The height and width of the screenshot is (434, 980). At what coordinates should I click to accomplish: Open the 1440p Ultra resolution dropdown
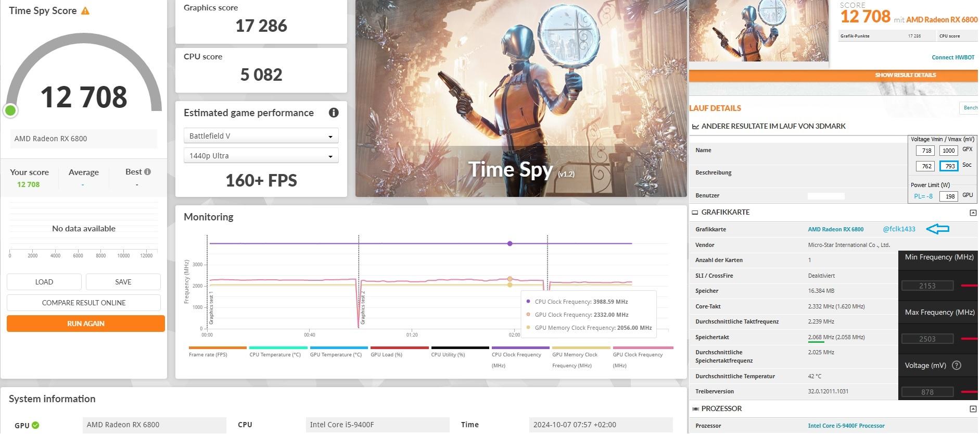click(261, 155)
